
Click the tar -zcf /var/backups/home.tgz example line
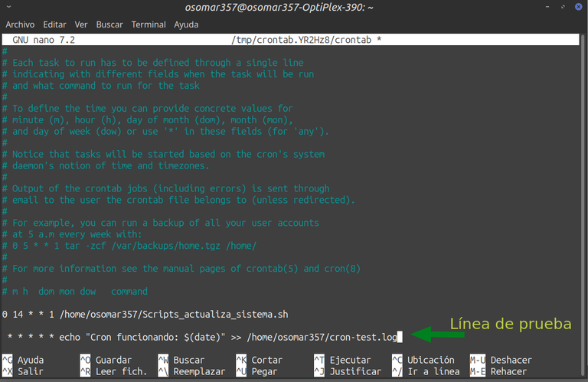[x=129, y=246]
